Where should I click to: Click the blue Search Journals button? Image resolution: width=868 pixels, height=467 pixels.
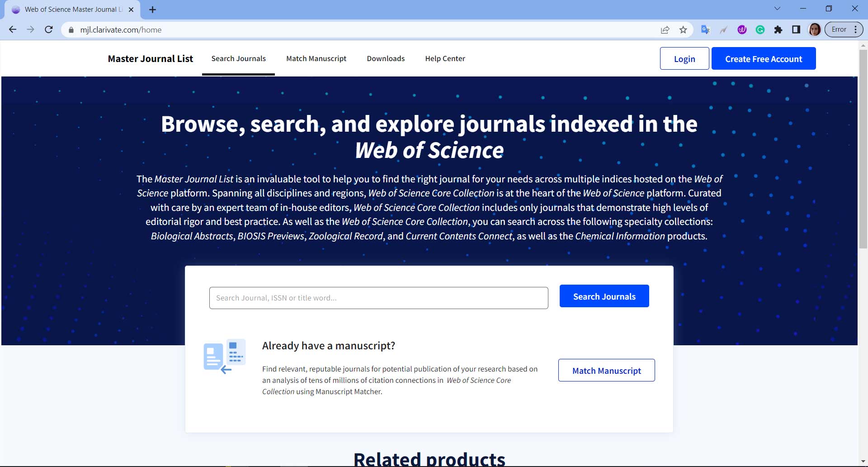tap(604, 296)
